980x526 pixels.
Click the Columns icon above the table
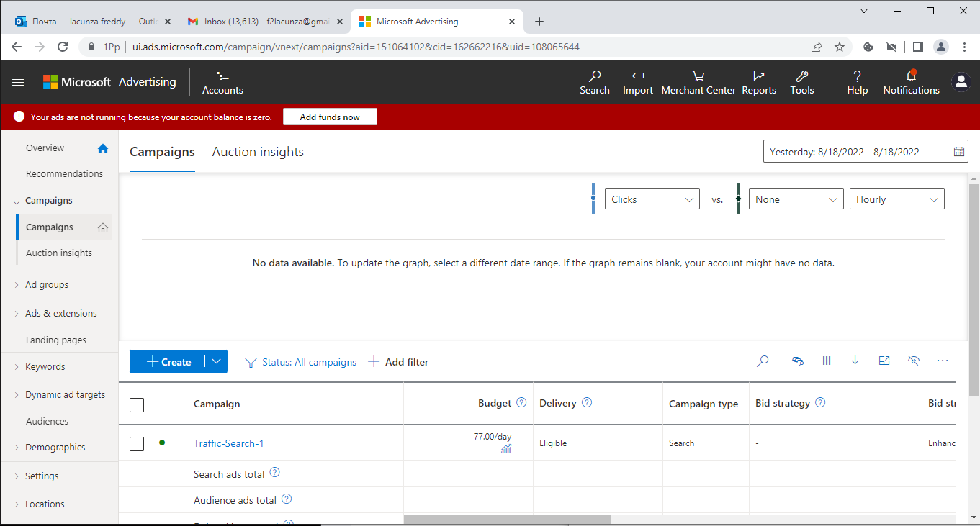tap(827, 361)
